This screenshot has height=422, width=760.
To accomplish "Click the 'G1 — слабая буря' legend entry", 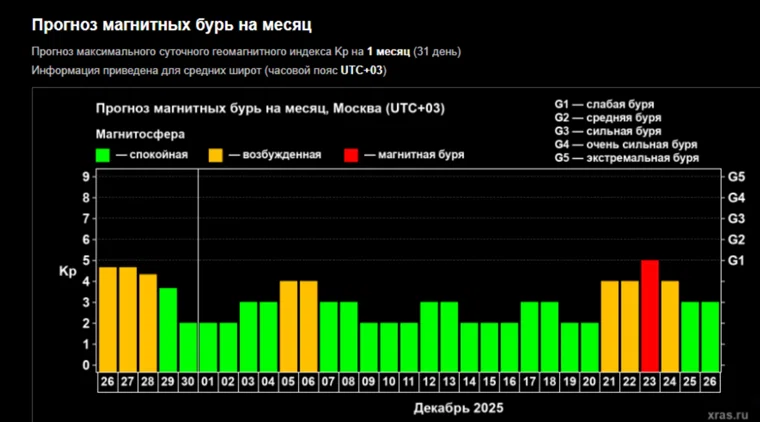I will click(612, 105).
